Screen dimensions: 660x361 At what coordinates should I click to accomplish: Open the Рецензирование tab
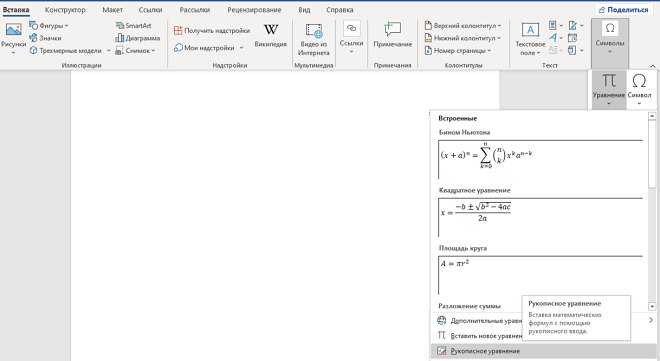[254, 10]
